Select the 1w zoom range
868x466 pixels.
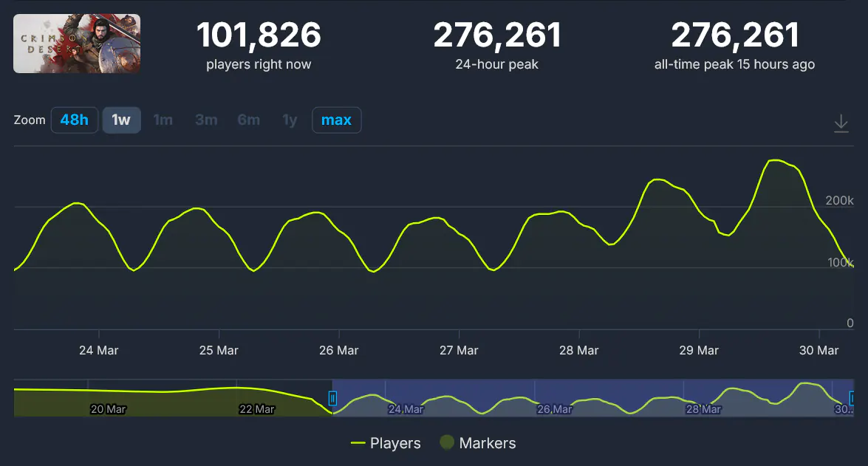tap(121, 120)
